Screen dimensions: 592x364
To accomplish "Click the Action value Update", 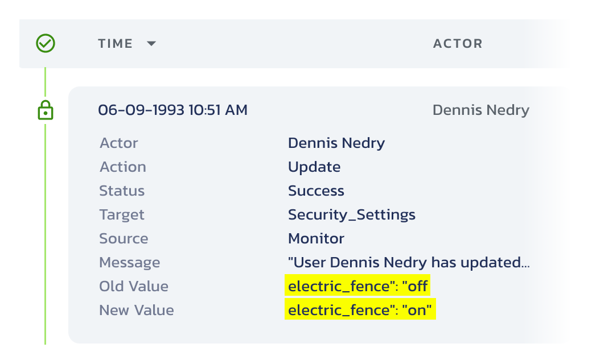I will 314,167.
